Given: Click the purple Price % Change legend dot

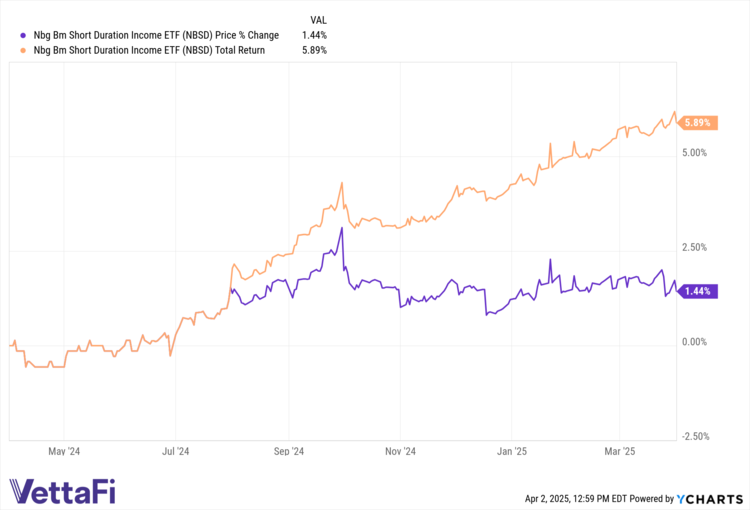Looking at the screenshot, I should coord(13,33).
